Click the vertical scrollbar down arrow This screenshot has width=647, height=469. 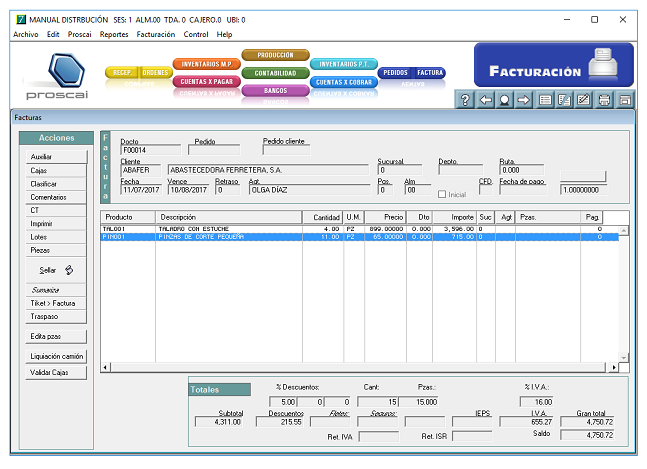point(625,357)
